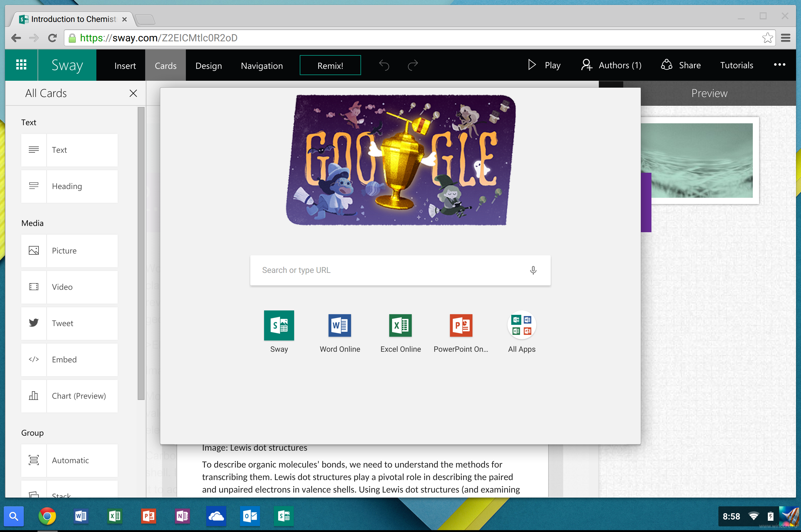Add a Video card
801x532 pixels.
click(x=69, y=287)
